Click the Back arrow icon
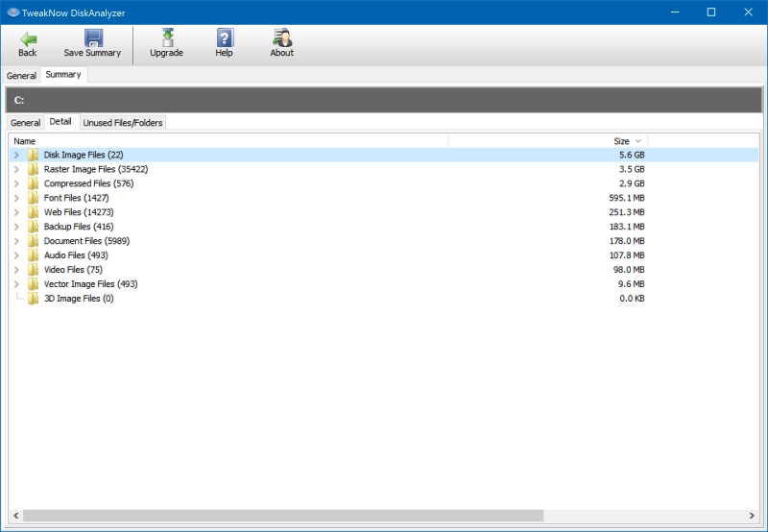This screenshot has height=532, width=768. coord(28,38)
